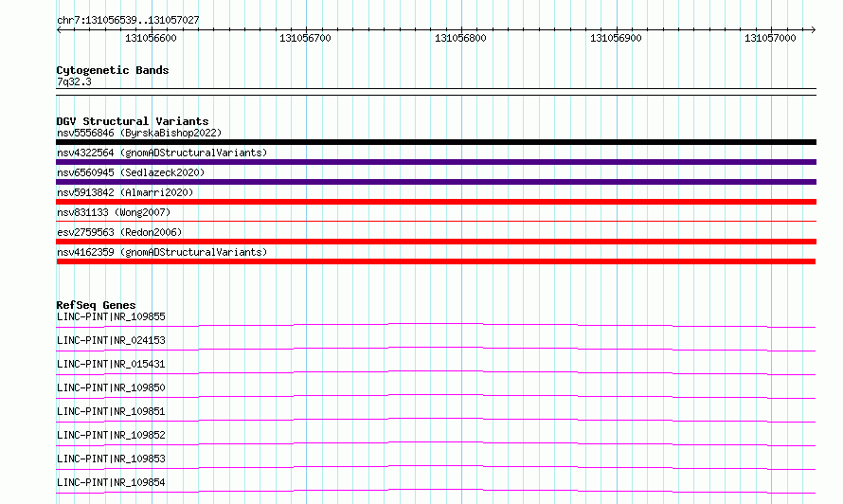Image resolution: width=843 pixels, height=504 pixels.
Task: Click the right arrow end of the ruler
Action: pyautogui.click(x=813, y=29)
